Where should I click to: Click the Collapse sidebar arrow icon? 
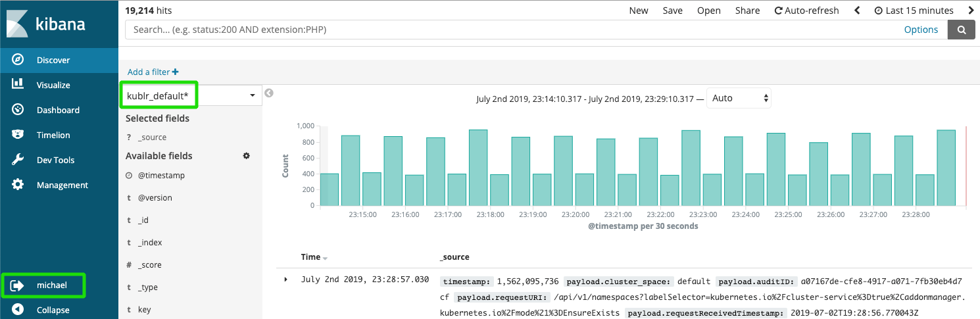18,310
